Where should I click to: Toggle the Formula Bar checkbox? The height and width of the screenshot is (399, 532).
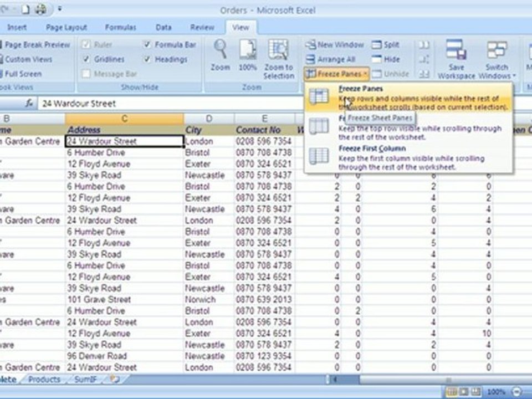[x=147, y=45]
